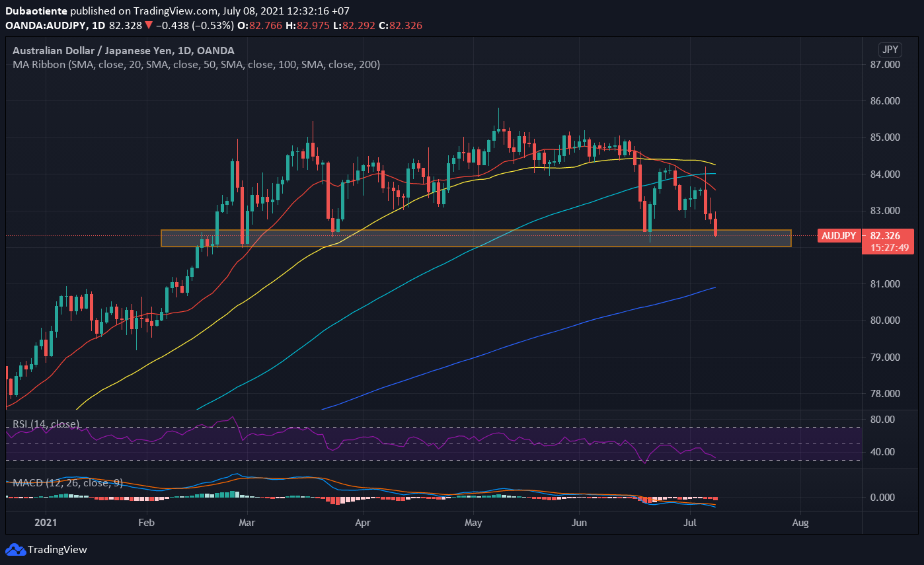Click the Apr time axis label
Image resolution: width=924 pixels, height=565 pixels.
pos(362,523)
